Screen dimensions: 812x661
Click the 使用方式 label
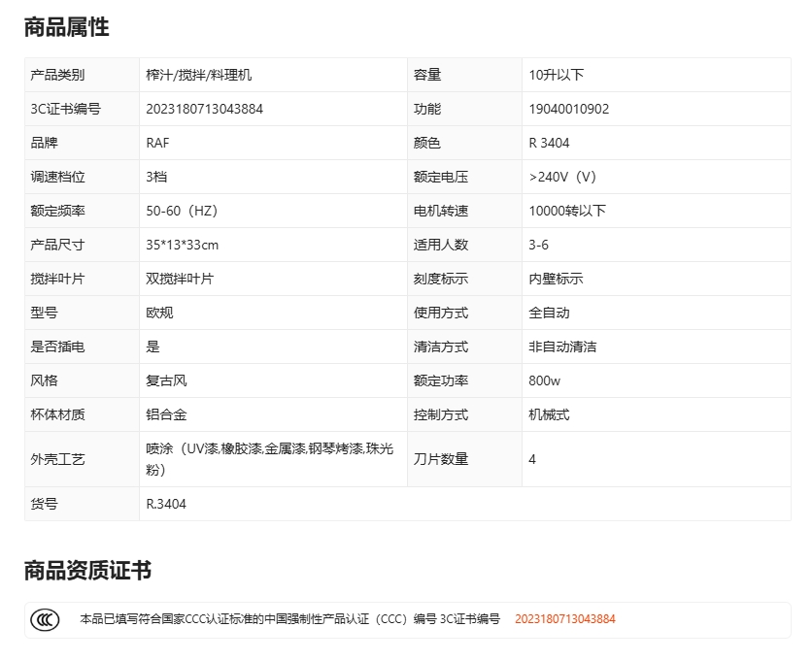441,313
